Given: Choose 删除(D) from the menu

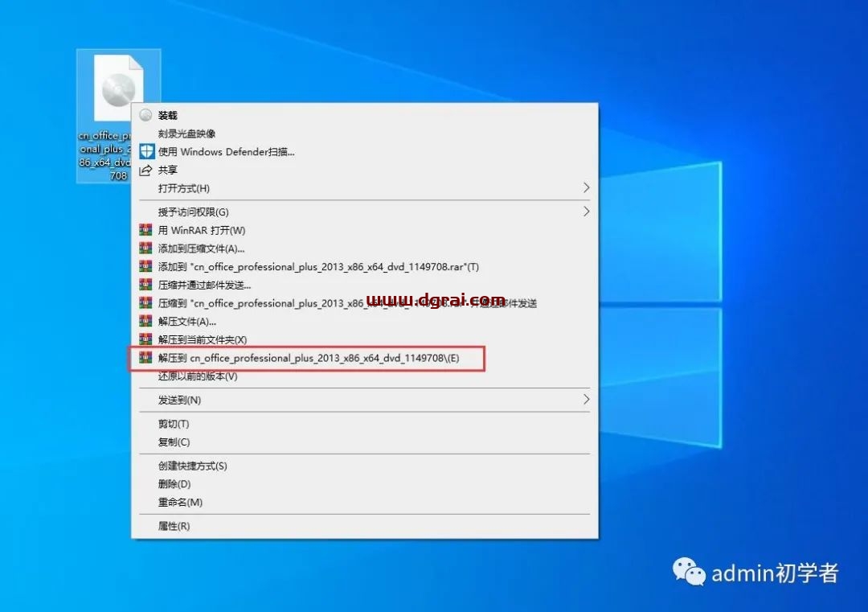Looking at the screenshot, I should pyautogui.click(x=365, y=484).
